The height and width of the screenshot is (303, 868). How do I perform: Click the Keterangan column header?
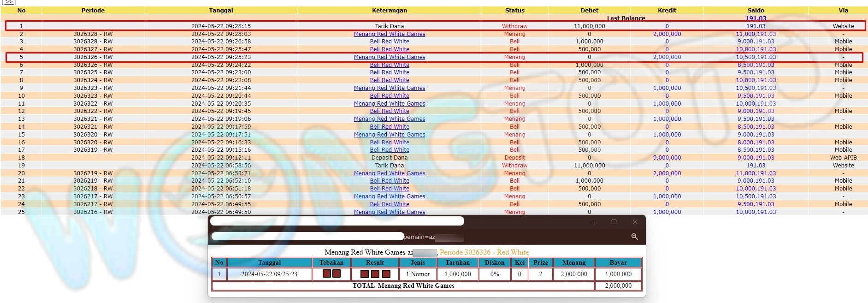tap(389, 10)
